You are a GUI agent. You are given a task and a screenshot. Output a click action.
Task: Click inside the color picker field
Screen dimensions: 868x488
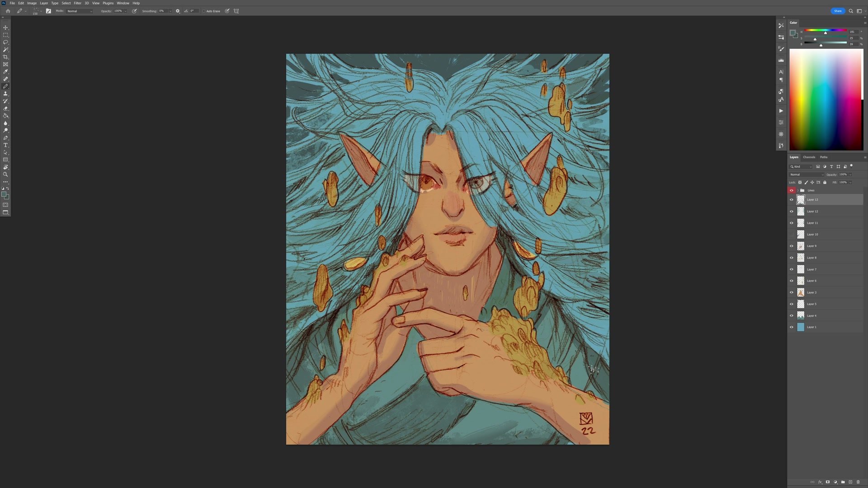pos(826,99)
